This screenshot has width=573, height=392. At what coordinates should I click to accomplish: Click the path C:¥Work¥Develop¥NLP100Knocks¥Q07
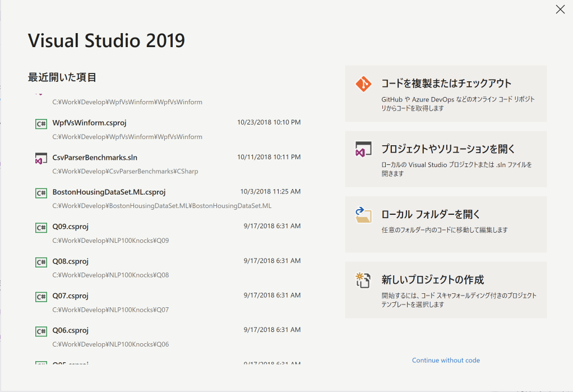110,310
